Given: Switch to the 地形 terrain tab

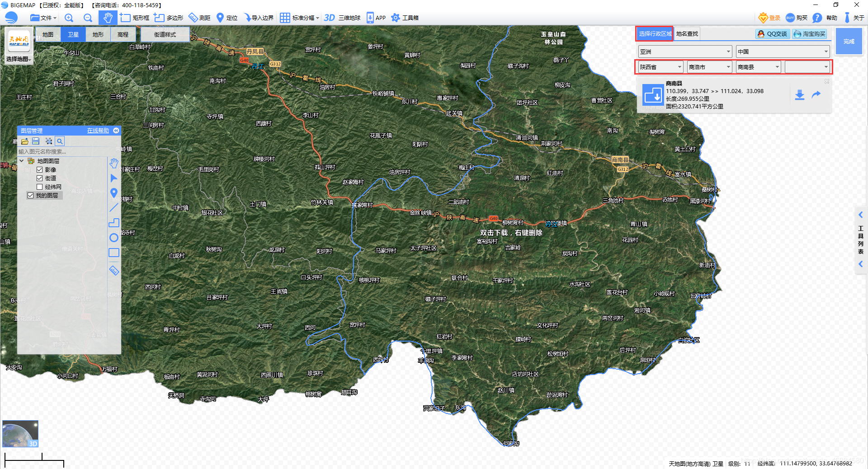Looking at the screenshot, I should [98, 34].
